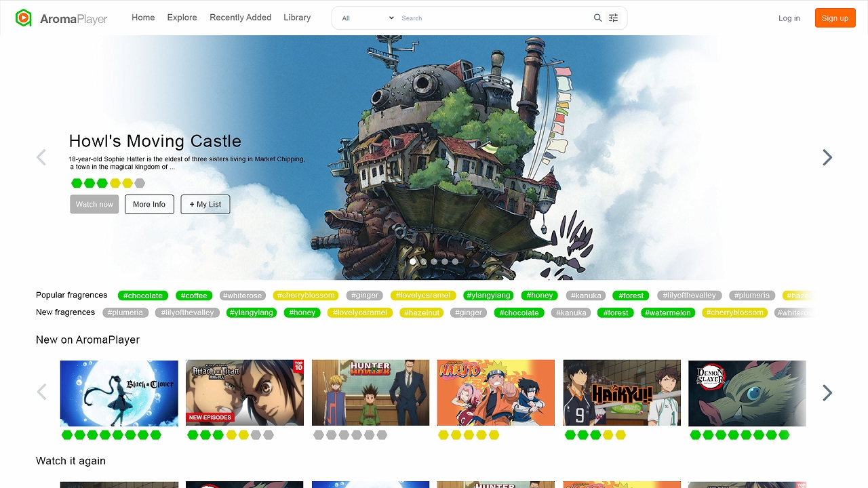Open the Attack on Titan thumbnail
The image size is (868, 488).
pyautogui.click(x=245, y=393)
